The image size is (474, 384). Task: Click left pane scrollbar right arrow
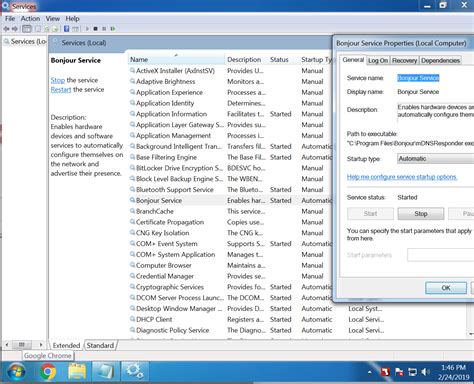[x=41, y=344]
